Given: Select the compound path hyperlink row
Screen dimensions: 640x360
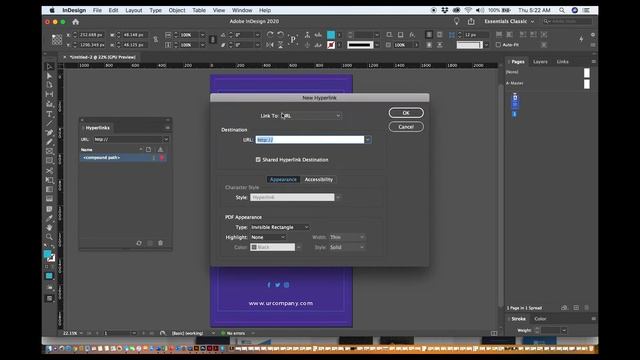Looking at the screenshot, I should (124, 158).
